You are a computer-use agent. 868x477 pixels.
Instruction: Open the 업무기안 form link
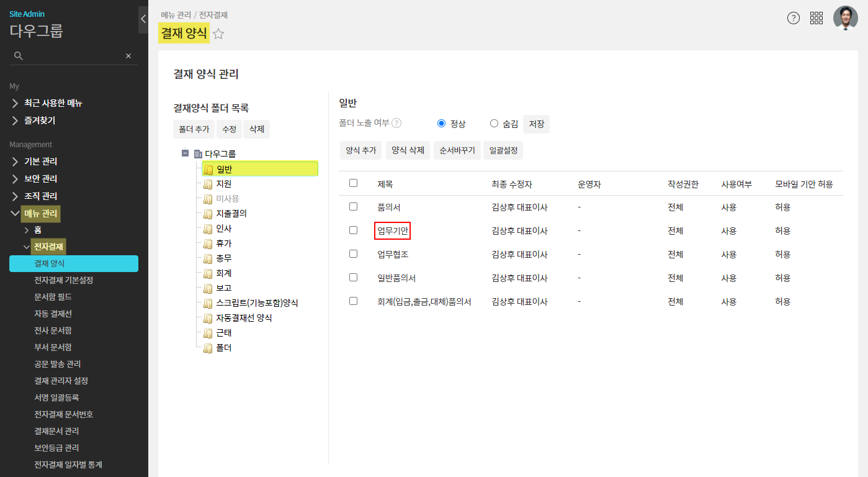pos(393,230)
